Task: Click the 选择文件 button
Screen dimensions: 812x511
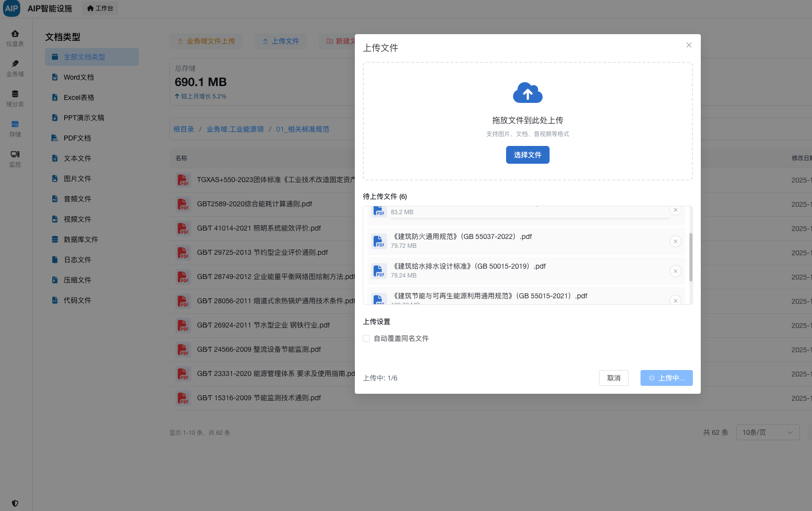Action: click(x=527, y=155)
